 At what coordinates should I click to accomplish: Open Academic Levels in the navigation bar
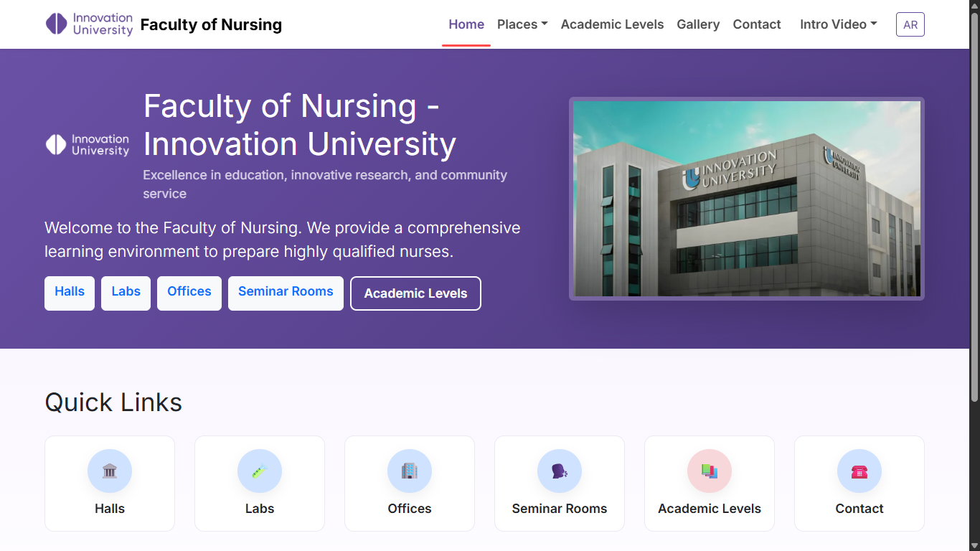coord(612,24)
